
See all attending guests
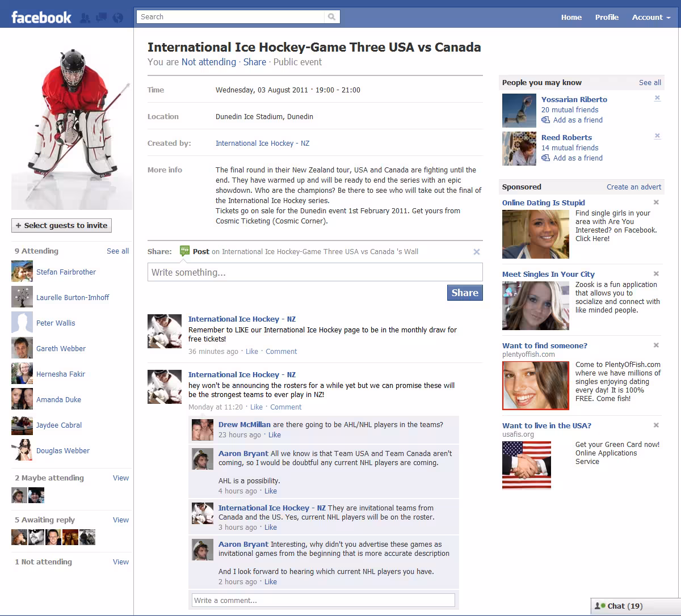117,251
